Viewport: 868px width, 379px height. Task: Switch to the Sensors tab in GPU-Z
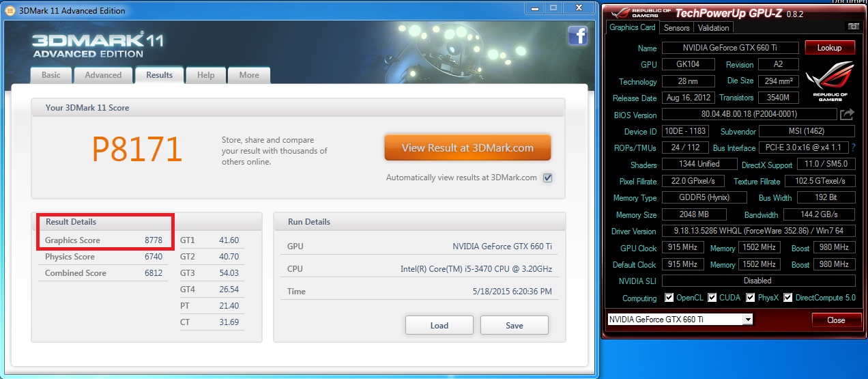pyautogui.click(x=677, y=28)
